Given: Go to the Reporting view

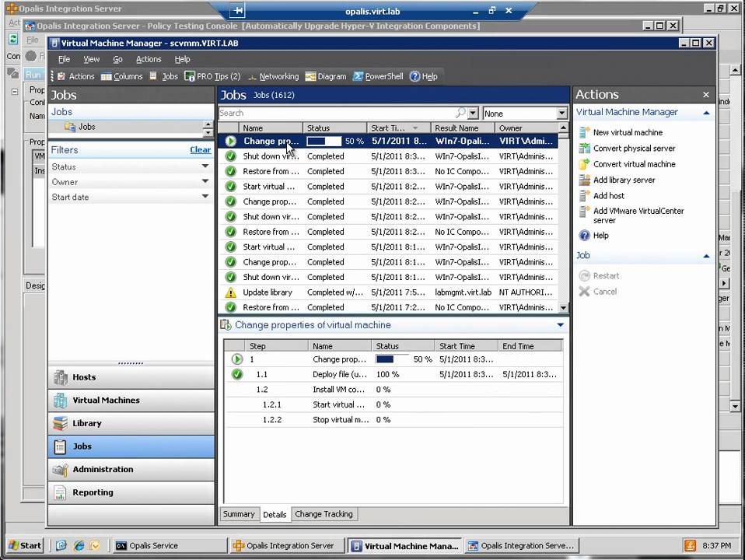Looking at the screenshot, I should (x=131, y=492).
